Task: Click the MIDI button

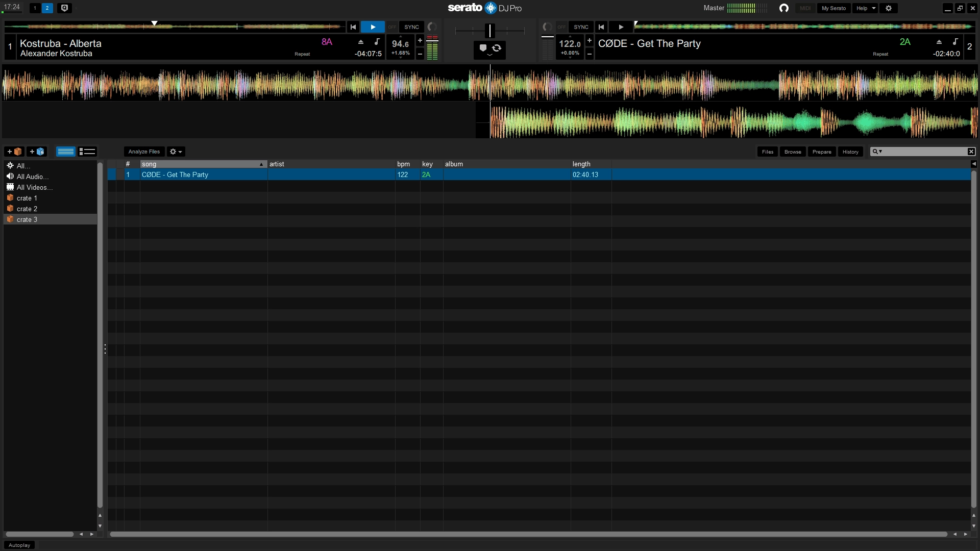Action: tap(805, 8)
